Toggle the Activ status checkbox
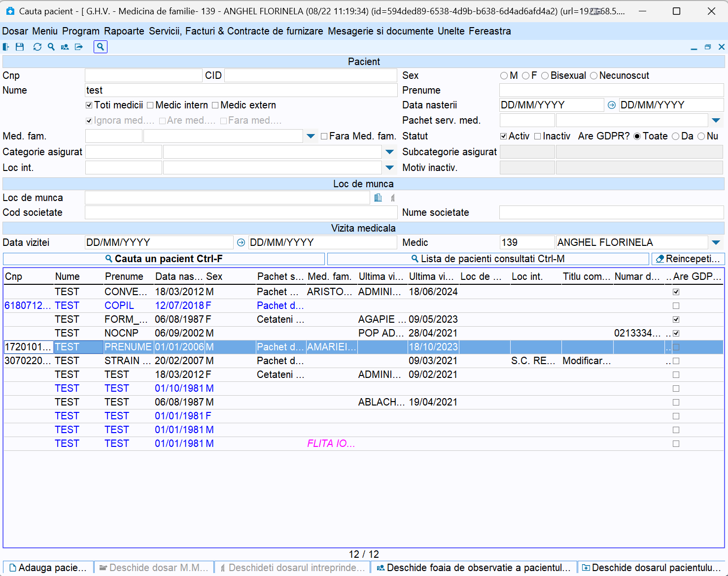Screen dimensions: 728x576 [x=504, y=136]
